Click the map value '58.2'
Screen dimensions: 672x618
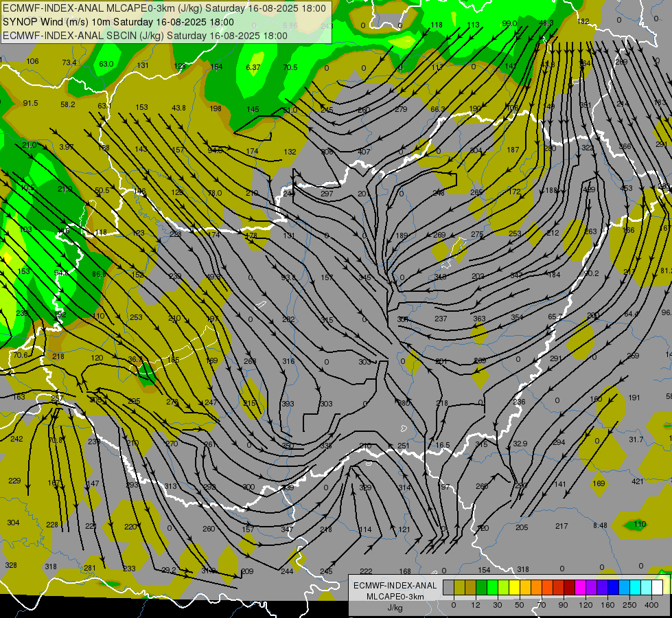click(x=68, y=104)
